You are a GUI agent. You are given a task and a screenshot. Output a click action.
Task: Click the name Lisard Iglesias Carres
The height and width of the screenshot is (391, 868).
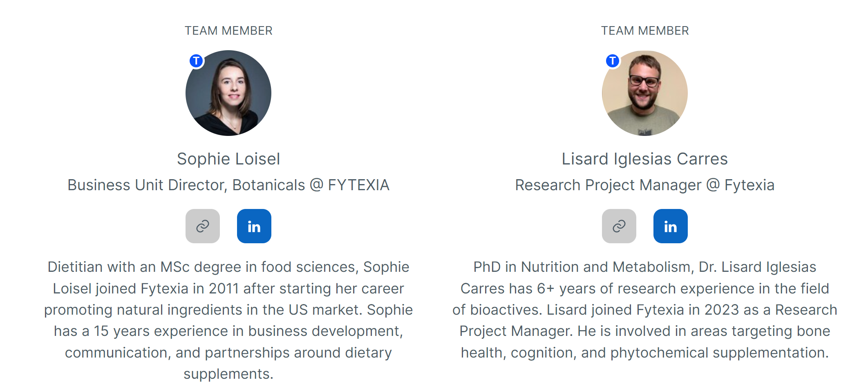[644, 159]
